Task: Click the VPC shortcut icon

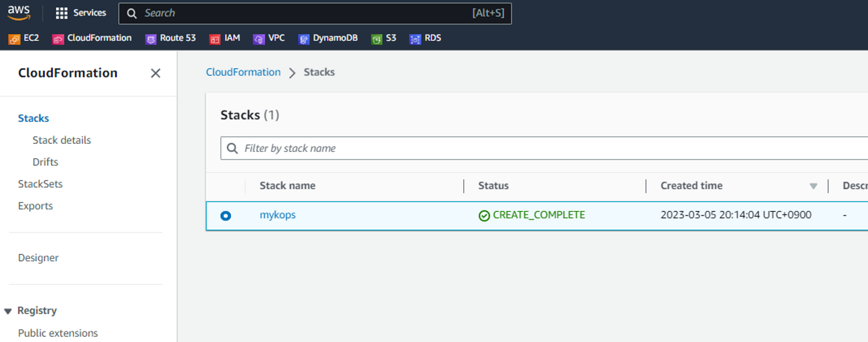Action: tap(259, 39)
